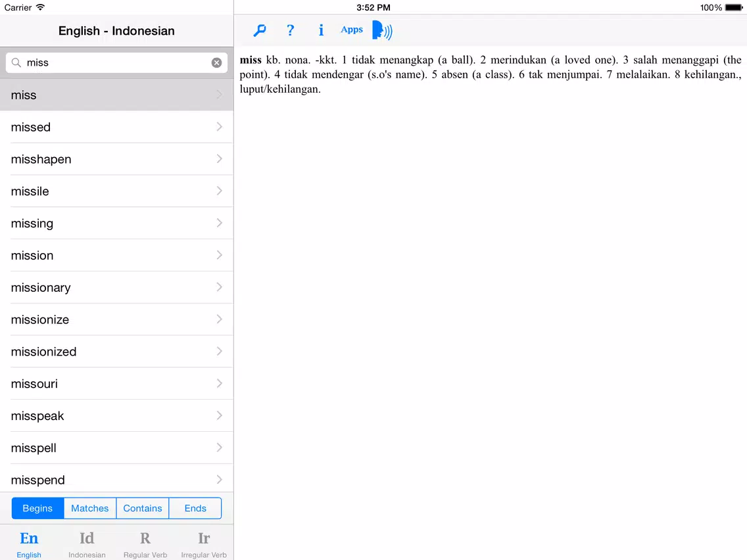Image resolution: width=747 pixels, height=560 pixels.
Task: Select the Matches search mode
Action: coord(90,508)
